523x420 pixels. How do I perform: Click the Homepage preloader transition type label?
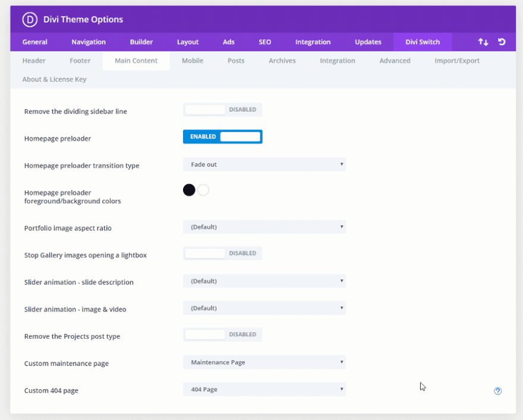(x=82, y=166)
